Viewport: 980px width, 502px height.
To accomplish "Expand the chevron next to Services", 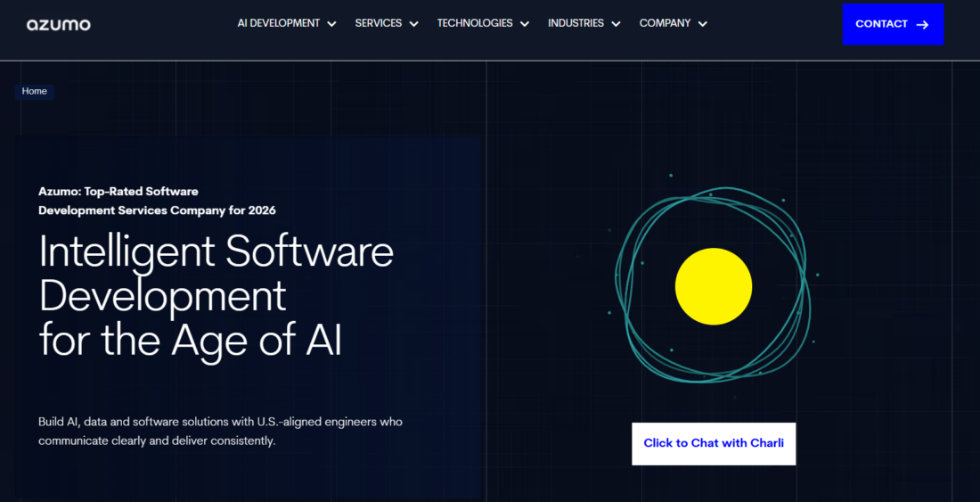I will point(413,24).
